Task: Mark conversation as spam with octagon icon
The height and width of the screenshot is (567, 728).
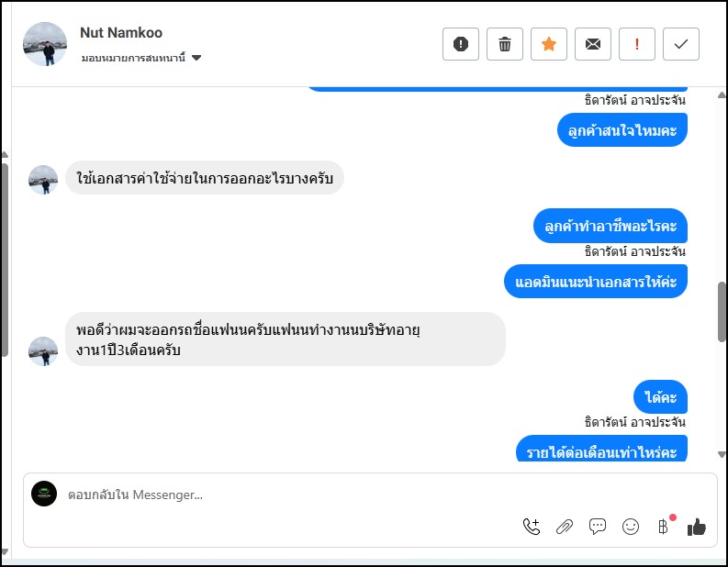Action: pos(461,44)
